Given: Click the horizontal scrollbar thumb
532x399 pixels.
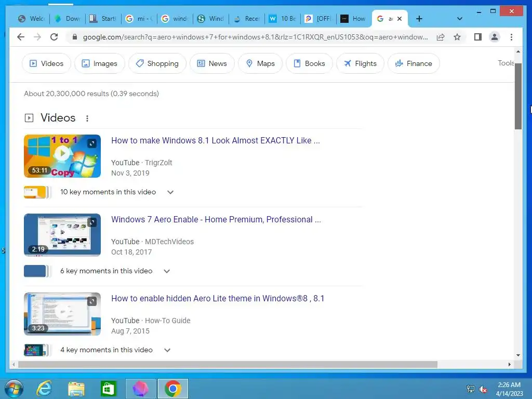Looking at the screenshot, I should click(x=228, y=364).
